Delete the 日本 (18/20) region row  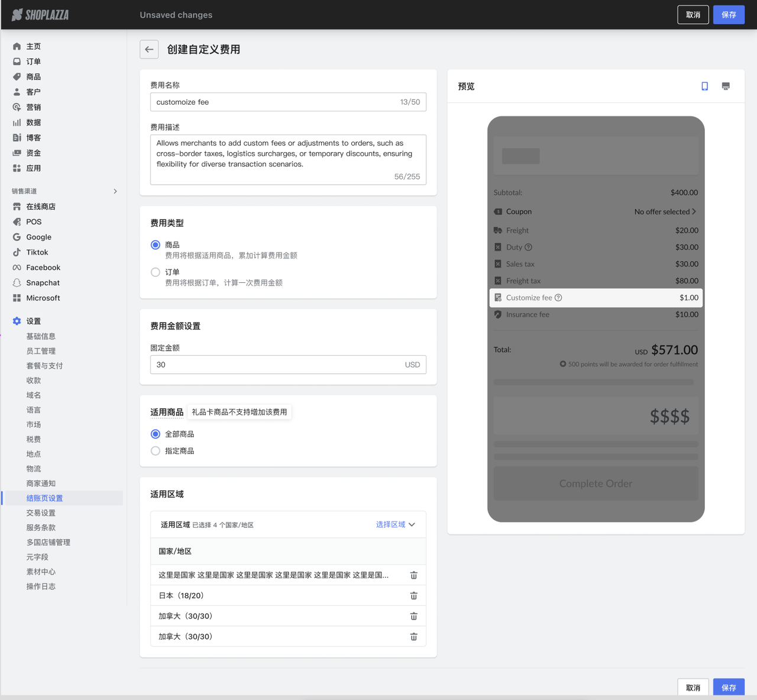point(413,596)
